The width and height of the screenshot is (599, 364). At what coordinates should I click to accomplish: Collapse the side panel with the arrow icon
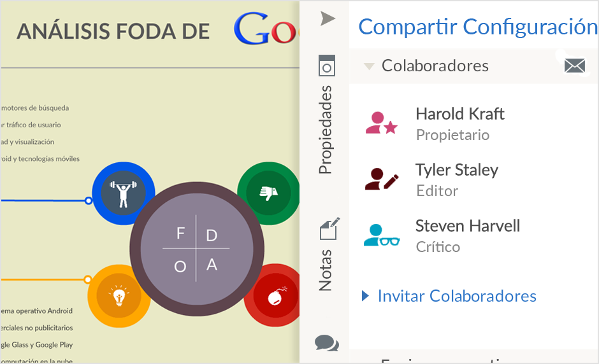(x=328, y=18)
